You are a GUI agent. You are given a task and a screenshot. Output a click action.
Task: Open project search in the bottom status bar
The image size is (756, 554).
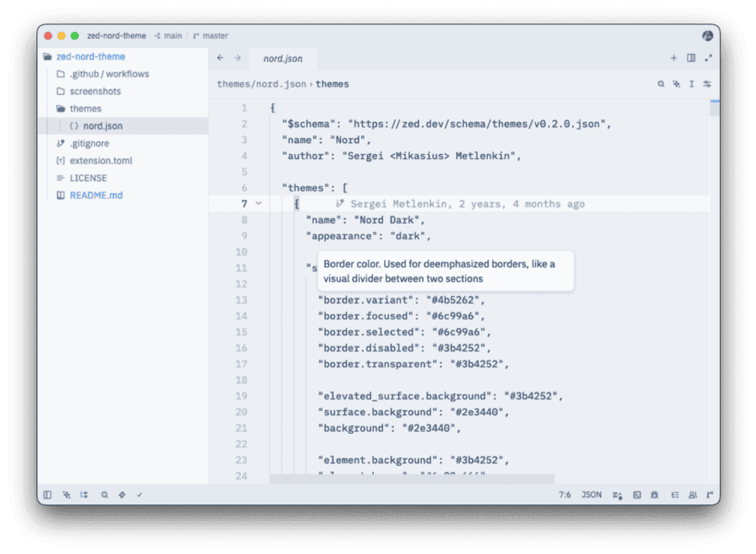pyautogui.click(x=104, y=494)
